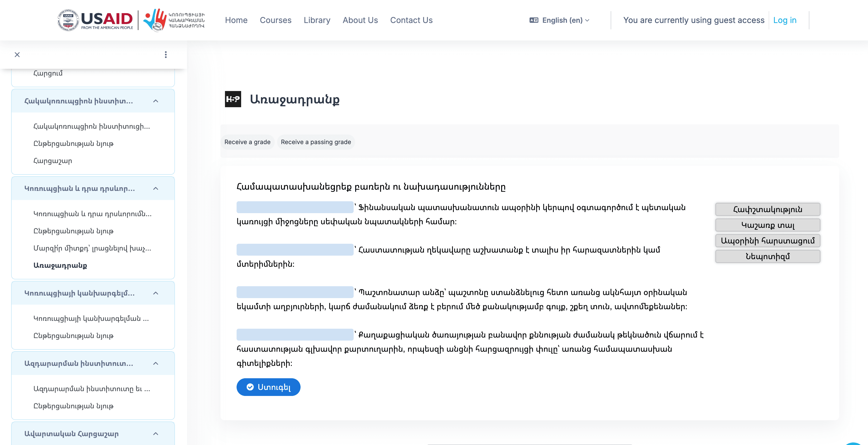This screenshot has width=868, height=445.
Task: Collapse the Ավարտական Հարցաշար section
Action: point(155,434)
